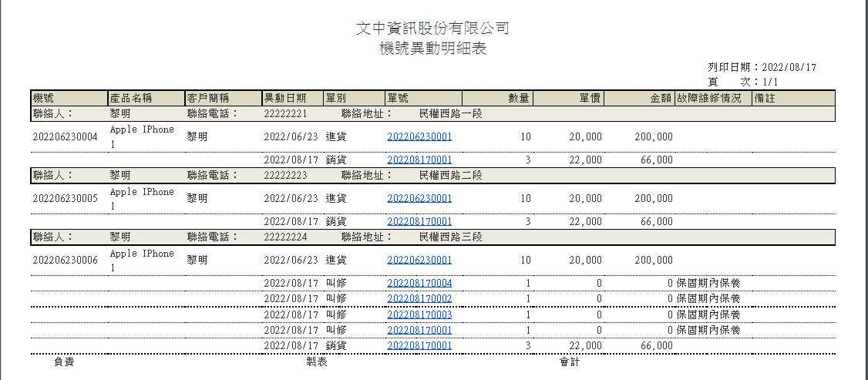The width and height of the screenshot is (868, 380).
Task: Click 保固期內保養 in the 202208170003 row
Action: [708, 314]
